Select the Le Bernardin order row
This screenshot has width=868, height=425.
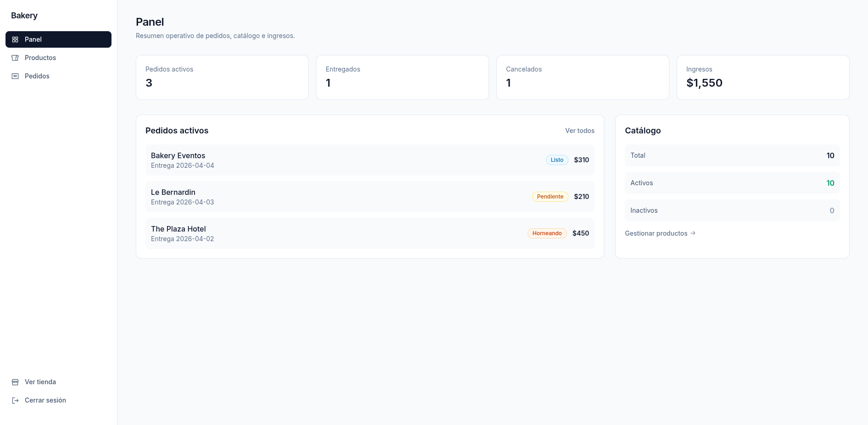[x=370, y=197]
